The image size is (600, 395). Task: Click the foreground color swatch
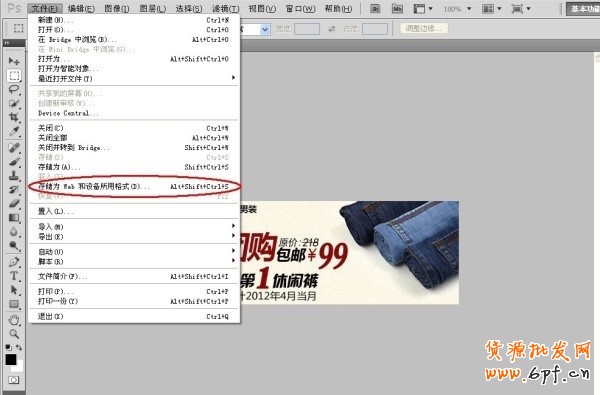pyautogui.click(x=11, y=359)
